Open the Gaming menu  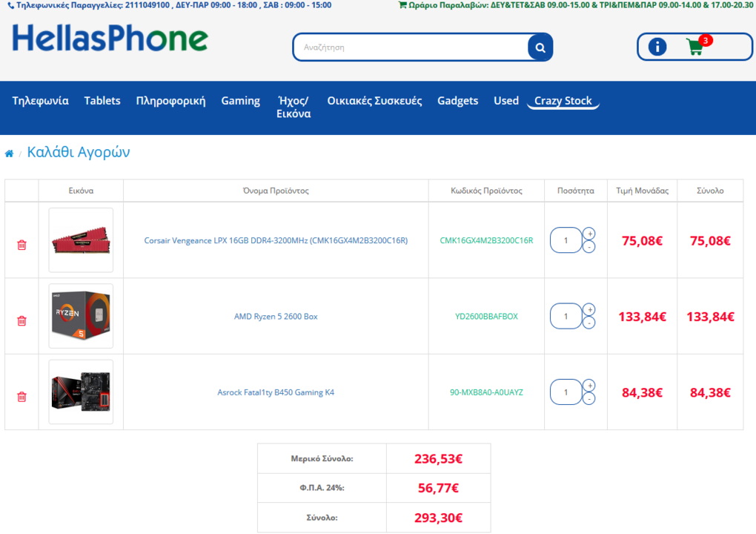tap(241, 101)
